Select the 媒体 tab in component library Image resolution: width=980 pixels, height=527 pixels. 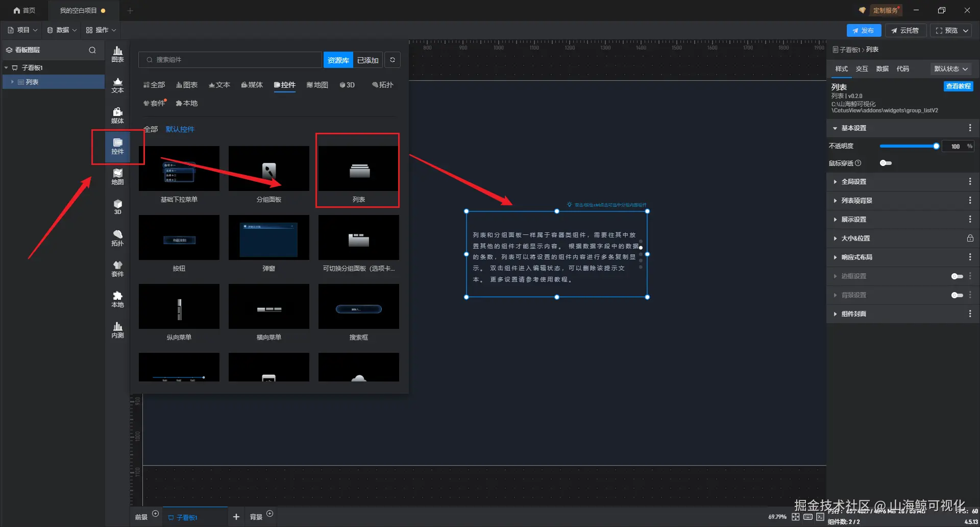click(x=252, y=85)
